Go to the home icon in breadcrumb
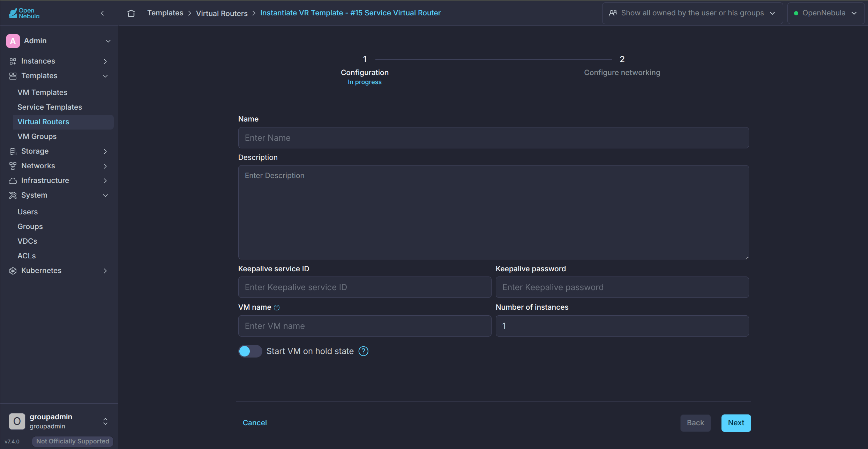Image resolution: width=868 pixels, height=449 pixels. [x=131, y=13]
